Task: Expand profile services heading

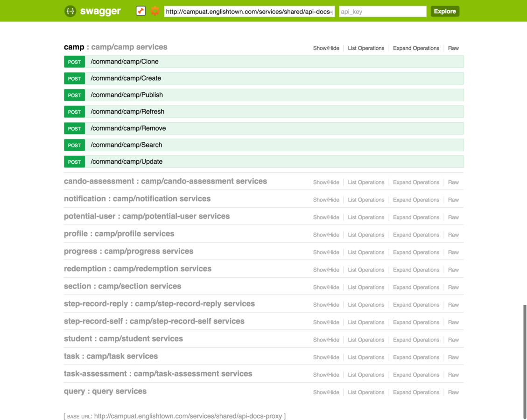Action: point(119,233)
